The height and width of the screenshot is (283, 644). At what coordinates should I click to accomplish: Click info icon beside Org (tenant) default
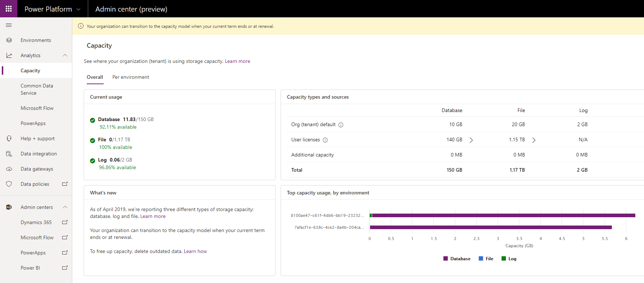tap(341, 125)
